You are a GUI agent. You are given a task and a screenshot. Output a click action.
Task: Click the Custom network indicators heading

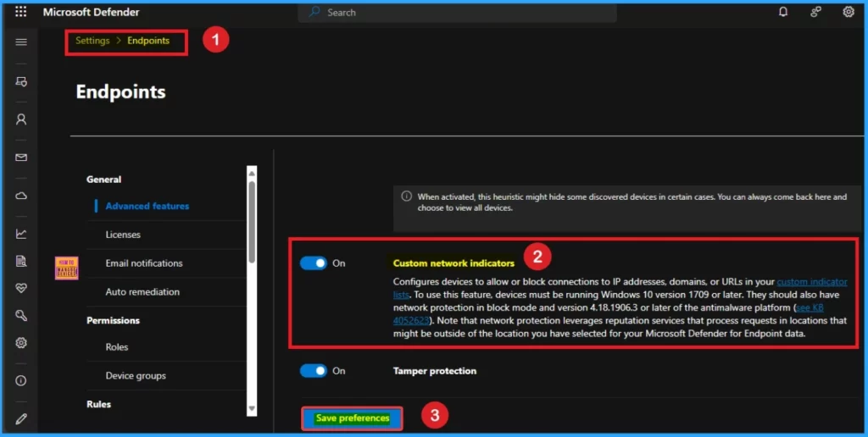click(453, 263)
